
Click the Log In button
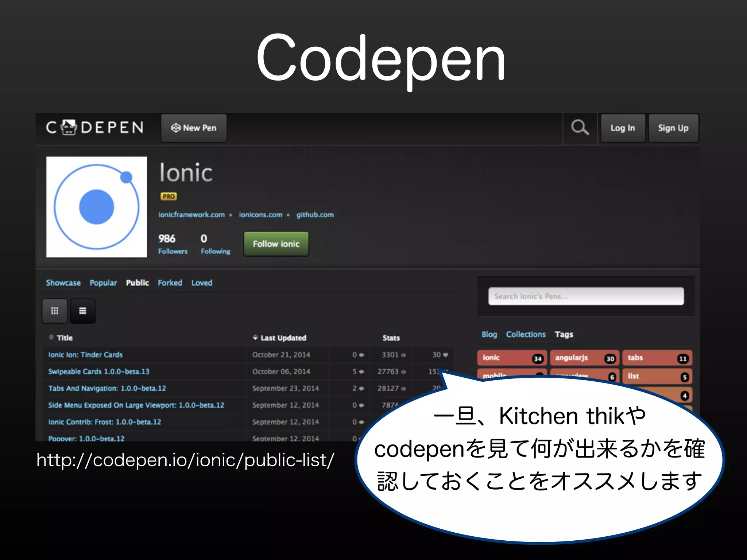(x=623, y=128)
